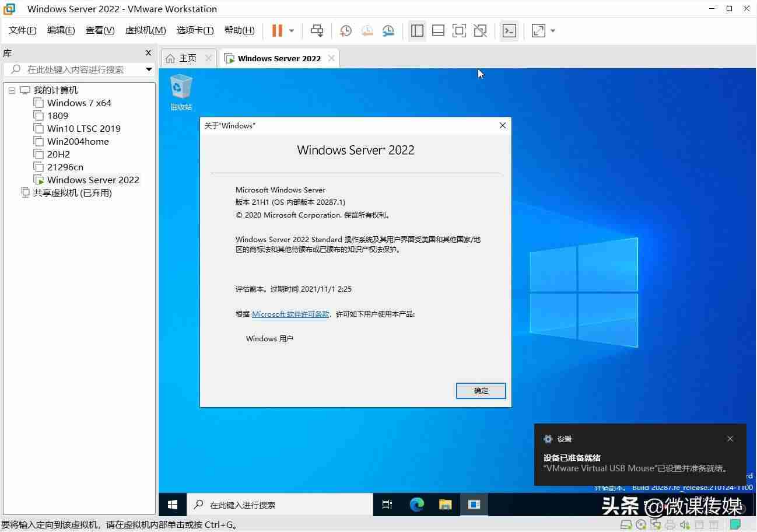The width and height of the screenshot is (757, 532).
Task: Open the 查看(V) menu
Action: tap(100, 30)
